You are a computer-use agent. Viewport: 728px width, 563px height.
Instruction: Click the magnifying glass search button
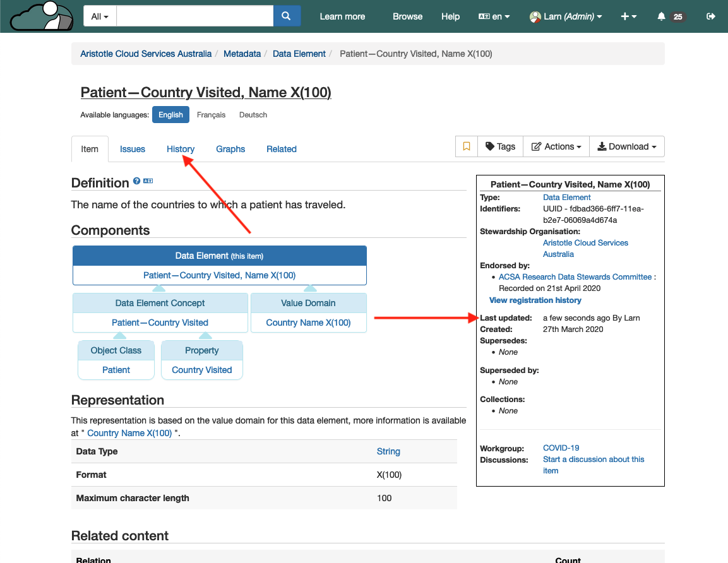[x=287, y=16]
